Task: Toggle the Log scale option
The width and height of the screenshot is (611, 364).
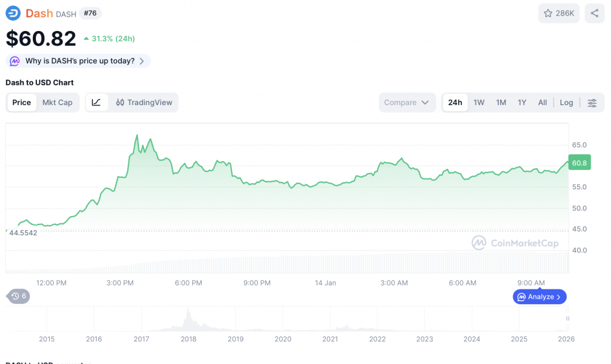Action: (566, 103)
